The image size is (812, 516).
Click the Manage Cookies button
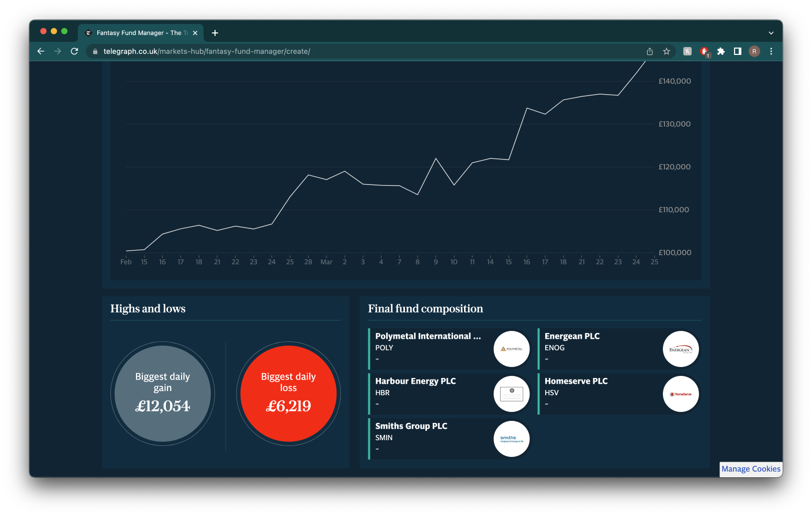[x=751, y=469]
